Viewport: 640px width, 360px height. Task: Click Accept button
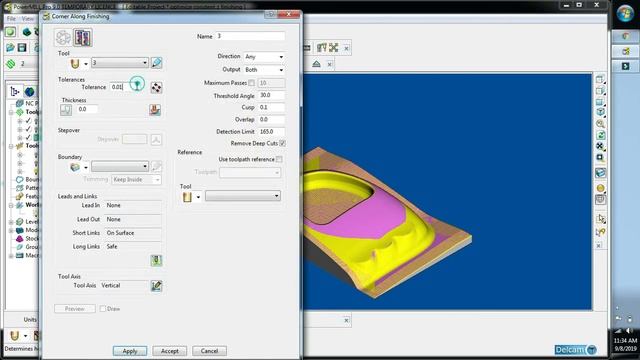point(169,351)
